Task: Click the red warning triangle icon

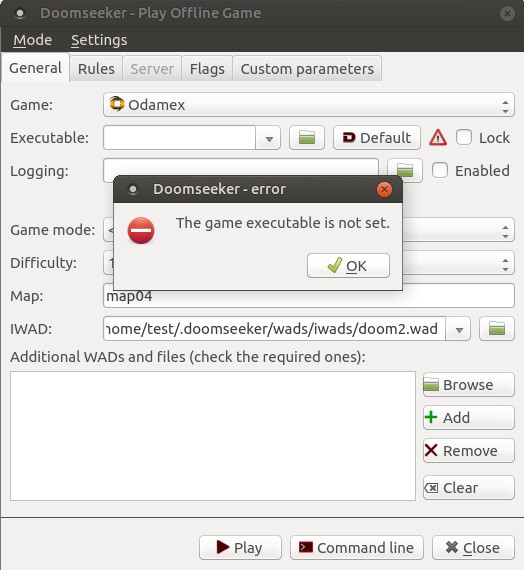Action: click(x=437, y=138)
